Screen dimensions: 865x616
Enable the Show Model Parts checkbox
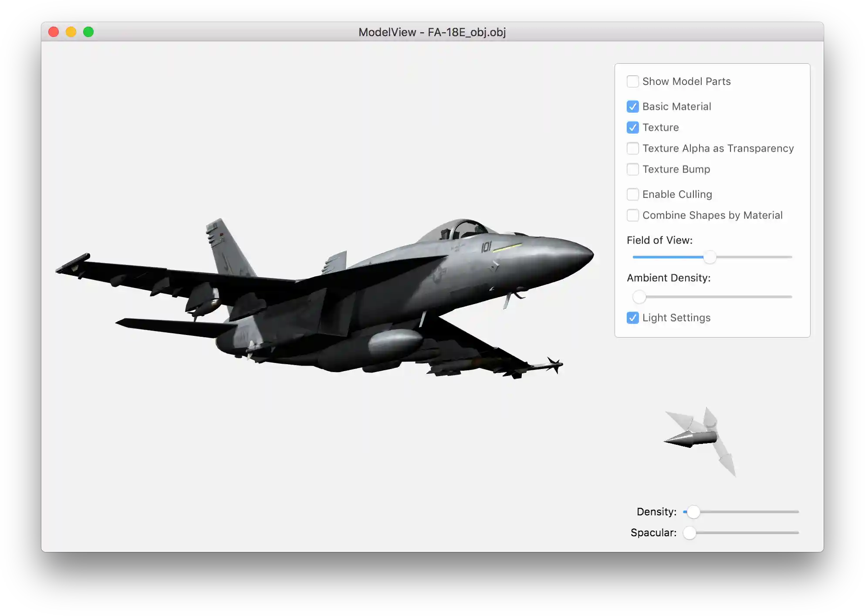click(x=632, y=81)
